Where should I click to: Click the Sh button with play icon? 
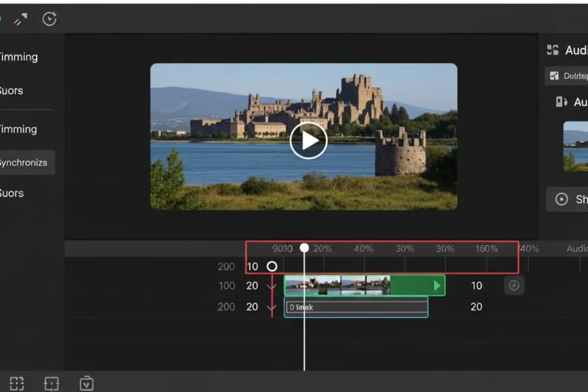tap(567, 199)
